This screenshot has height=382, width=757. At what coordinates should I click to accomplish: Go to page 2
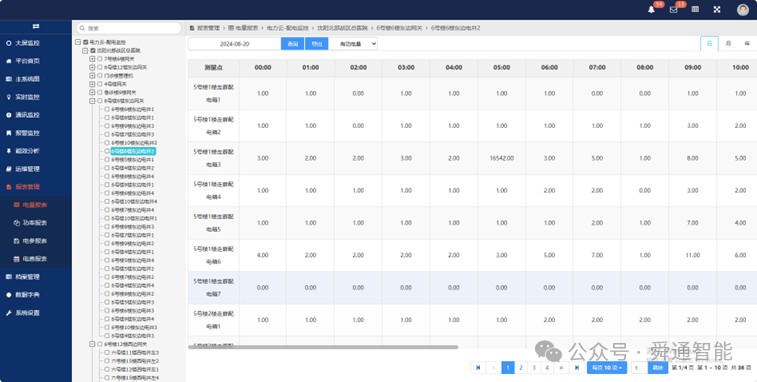[521, 368]
